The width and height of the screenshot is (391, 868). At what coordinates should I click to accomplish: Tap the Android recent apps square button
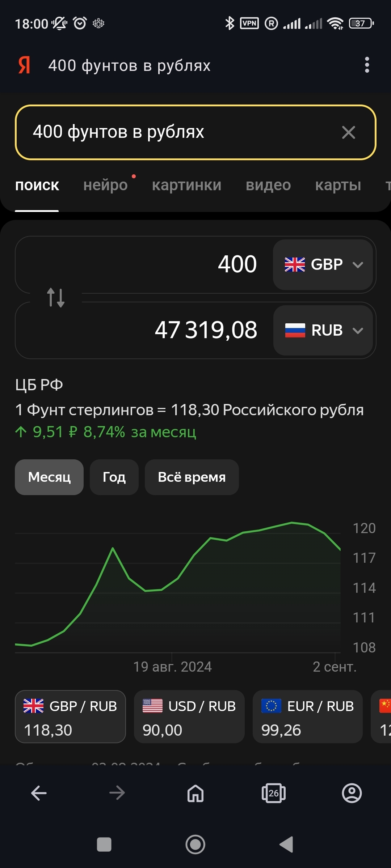104,845
